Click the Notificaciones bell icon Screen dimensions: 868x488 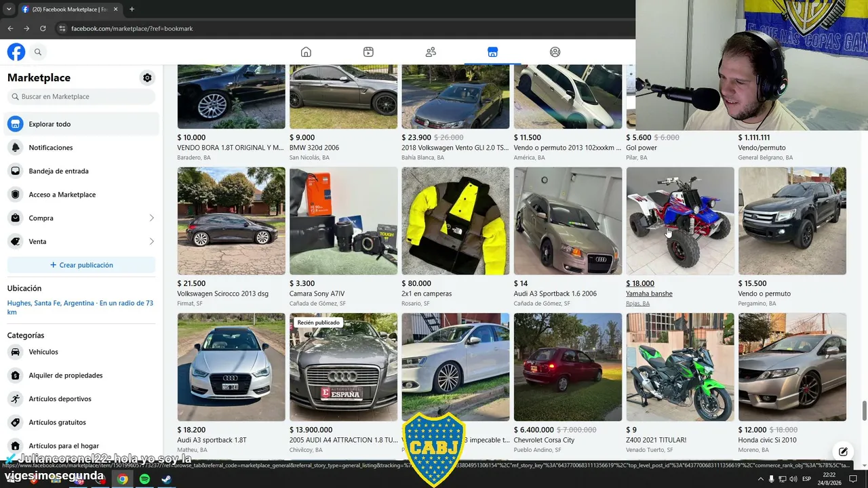[16, 148]
